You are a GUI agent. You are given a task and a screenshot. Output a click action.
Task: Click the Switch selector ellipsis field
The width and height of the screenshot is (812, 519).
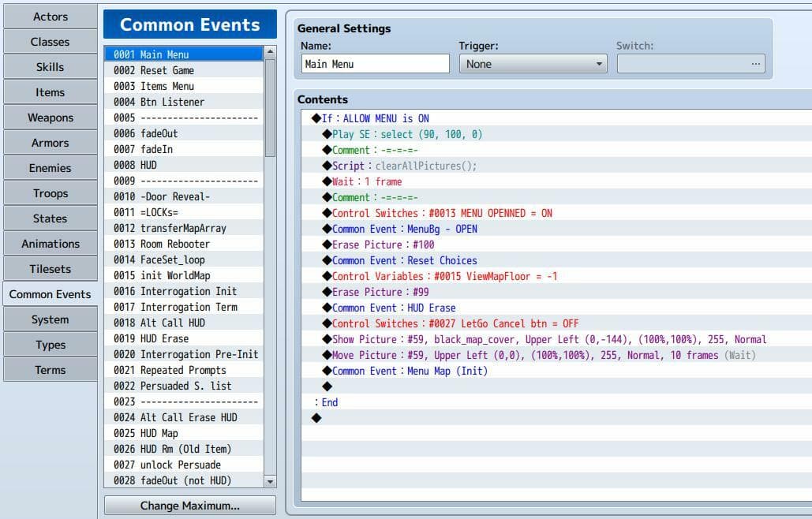click(690, 64)
